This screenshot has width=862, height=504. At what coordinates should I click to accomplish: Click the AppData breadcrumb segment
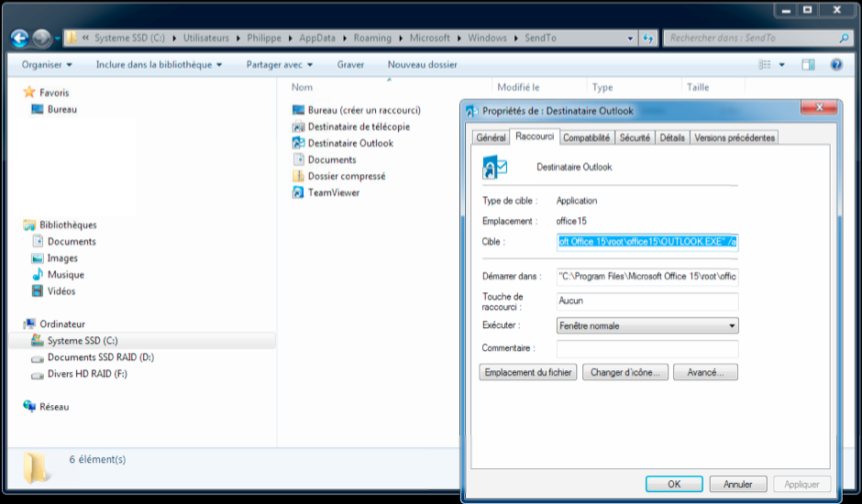(x=317, y=38)
